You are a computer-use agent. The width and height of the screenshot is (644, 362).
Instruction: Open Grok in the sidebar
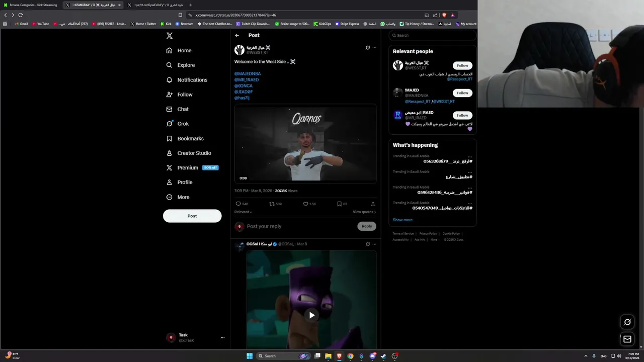(x=178, y=124)
